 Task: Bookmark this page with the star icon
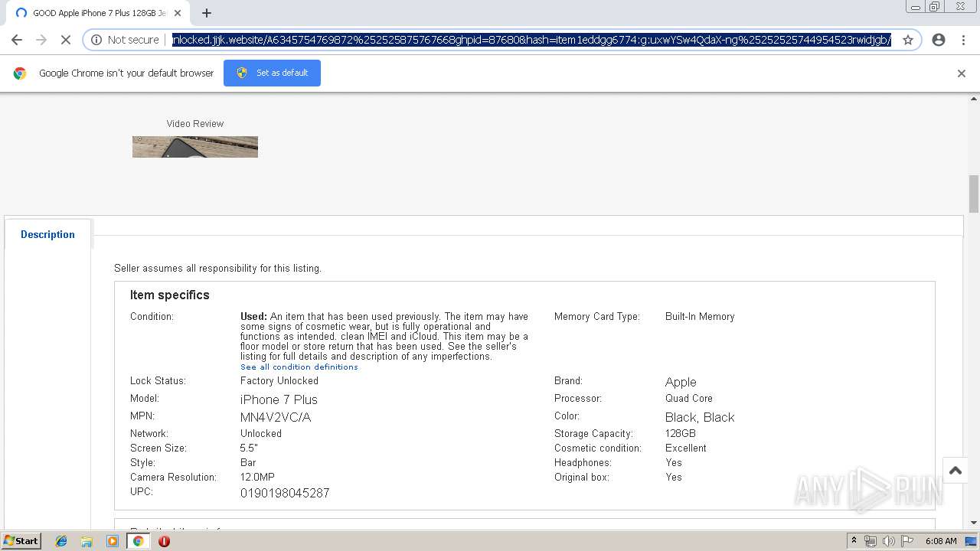[908, 40]
